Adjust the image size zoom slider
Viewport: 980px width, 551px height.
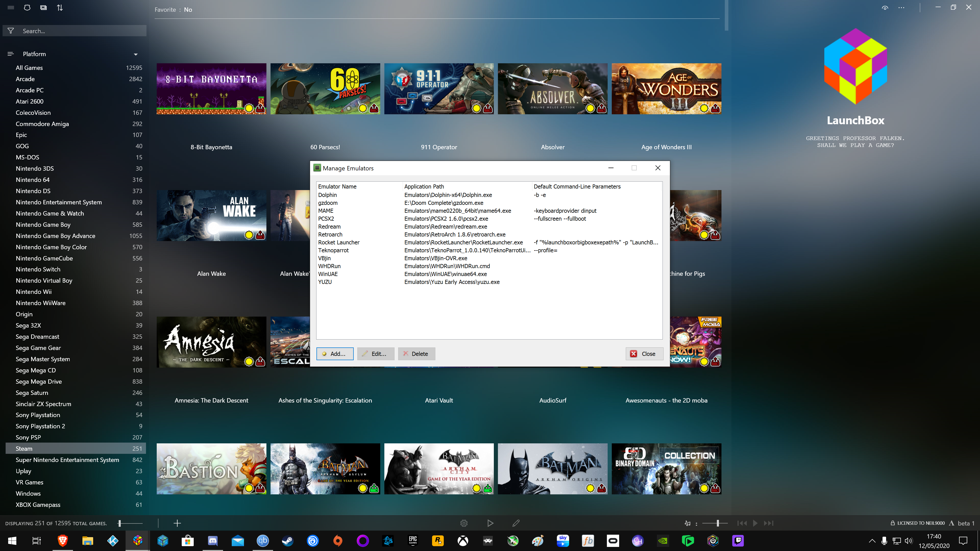tap(130, 523)
